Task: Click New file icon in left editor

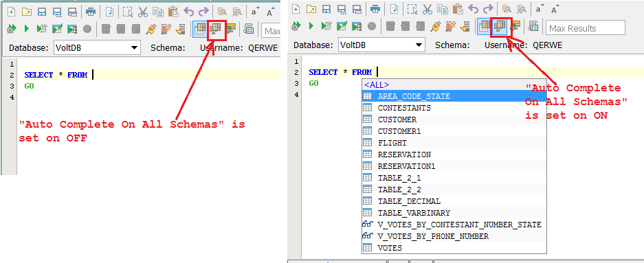Action: [12, 12]
